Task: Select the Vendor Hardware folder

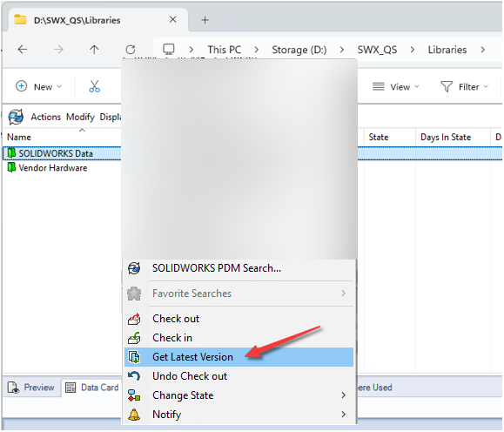Action: [53, 168]
